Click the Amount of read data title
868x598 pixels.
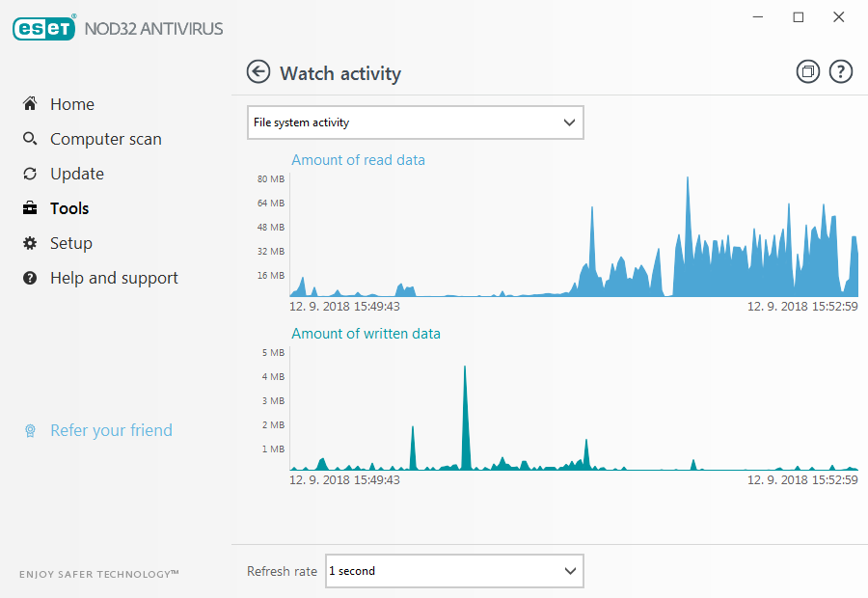tap(358, 160)
